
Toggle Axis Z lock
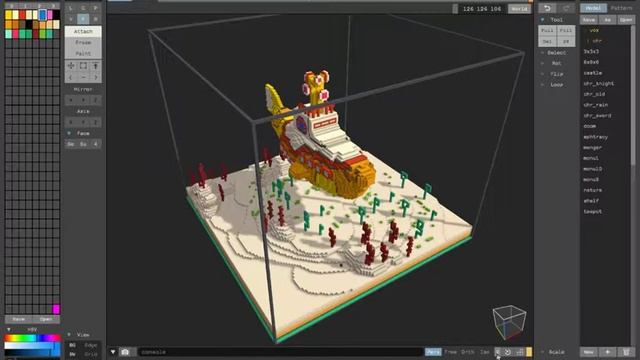click(x=96, y=122)
